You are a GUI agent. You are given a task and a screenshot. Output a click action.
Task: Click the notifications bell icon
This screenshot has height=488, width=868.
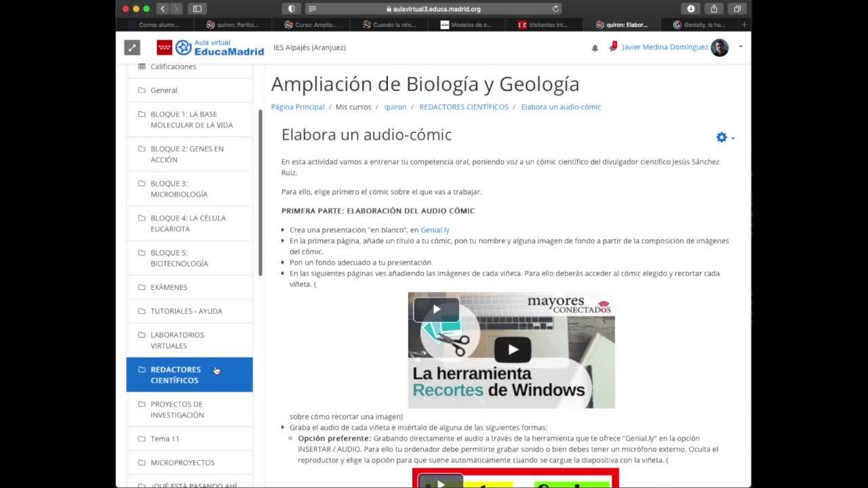[x=595, y=48]
